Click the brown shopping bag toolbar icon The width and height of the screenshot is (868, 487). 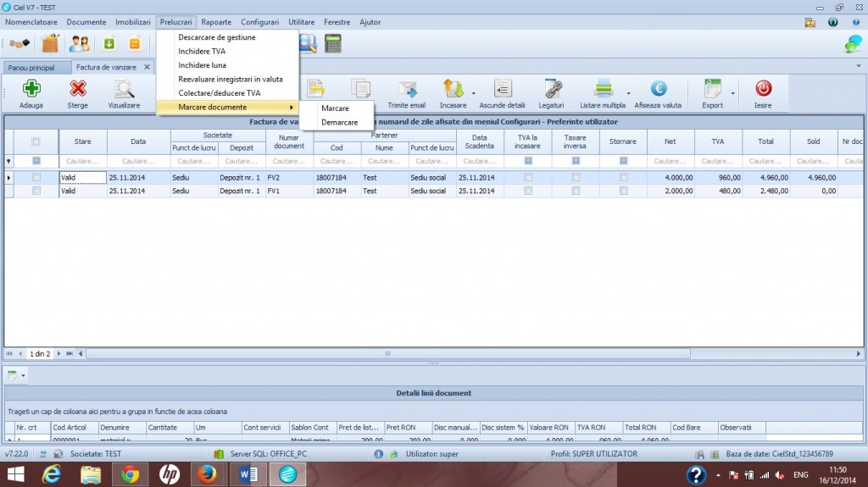[50, 43]
